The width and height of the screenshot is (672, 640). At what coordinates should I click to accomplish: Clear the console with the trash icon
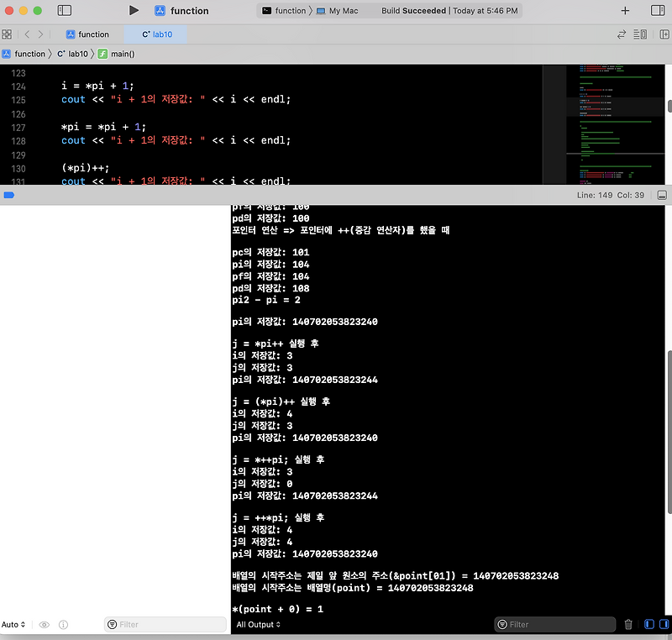click(x=628, y=624)
